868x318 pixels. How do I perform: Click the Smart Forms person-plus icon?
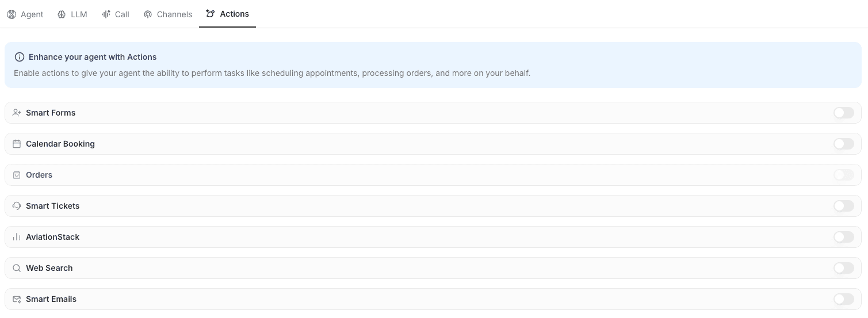click(17, 113)
